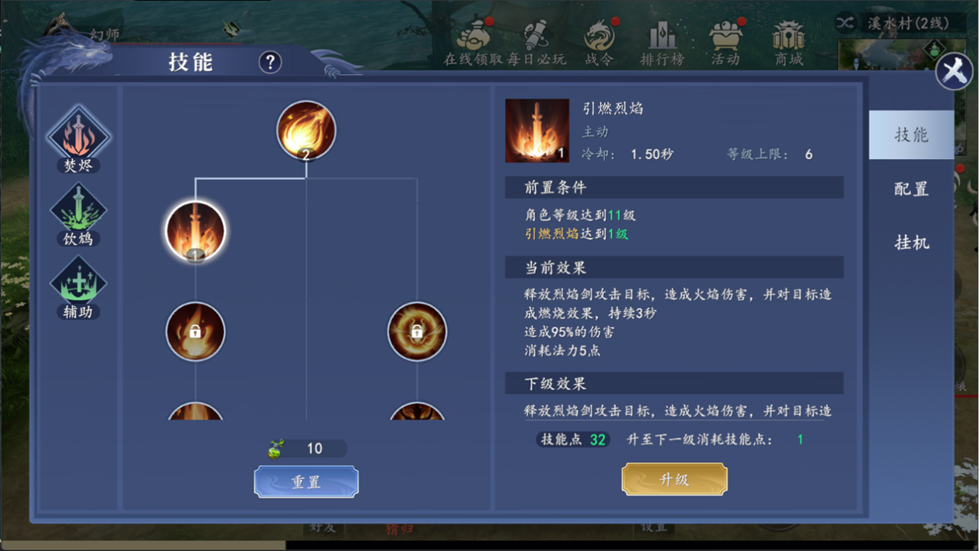Screen dimensions: 980x551
Task: Select the 技能 tab
Action: (911, 134)
